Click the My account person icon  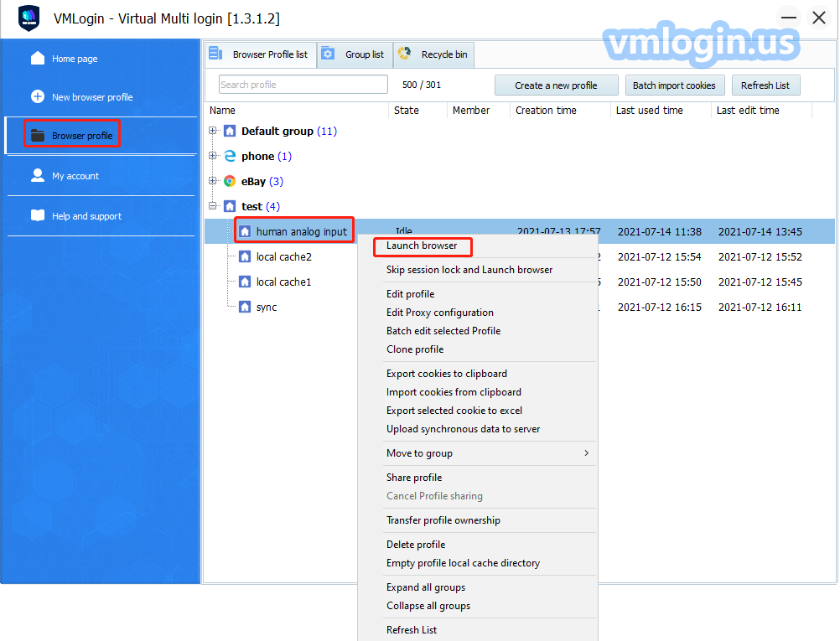[x=38, y=176]
